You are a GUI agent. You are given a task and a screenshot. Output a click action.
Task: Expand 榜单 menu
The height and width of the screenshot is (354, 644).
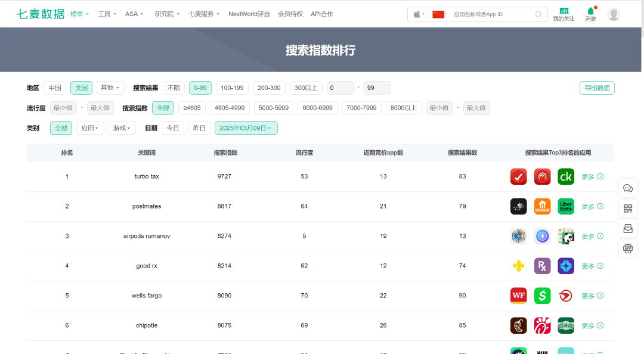click(x=80, y=14)
